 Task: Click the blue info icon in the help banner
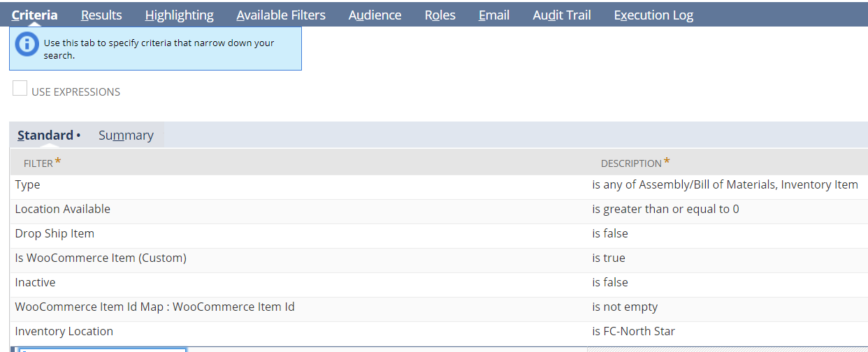click(x=27, y=45)
